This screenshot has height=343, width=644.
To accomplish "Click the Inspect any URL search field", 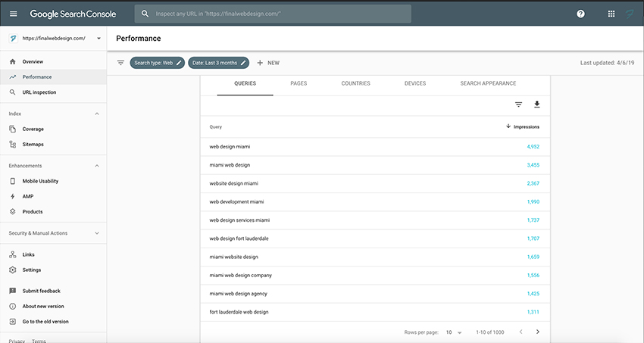I will click(x=273, y=14).
